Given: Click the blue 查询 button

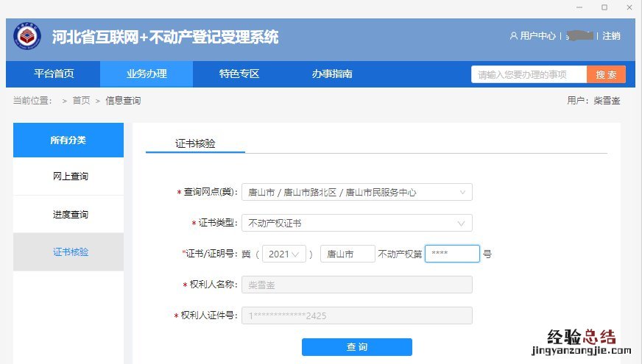Looking at the screenshot, I should 357,347.
